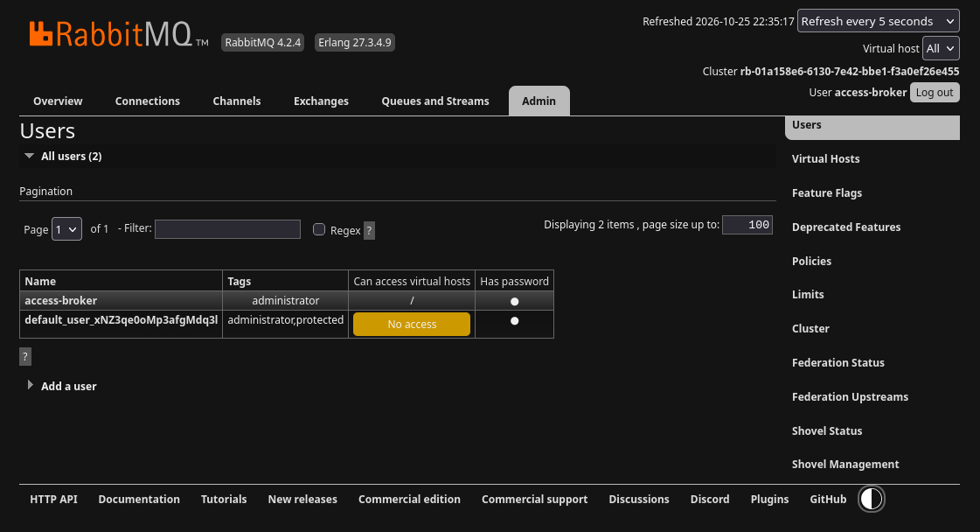Viewport: 980px width, 532px height.
Task: Click the administrator tag for access-broker
Action: pos(286,300)
